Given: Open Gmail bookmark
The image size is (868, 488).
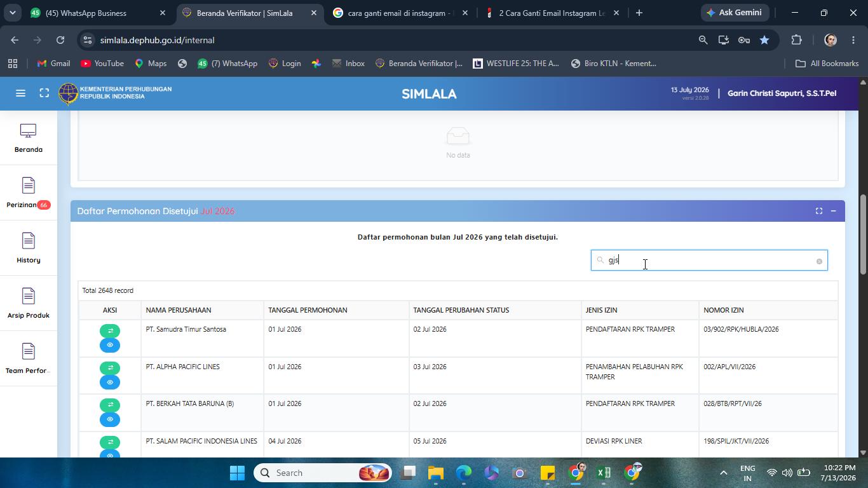Looking at the screenshot, I should (x=53, y=64).
